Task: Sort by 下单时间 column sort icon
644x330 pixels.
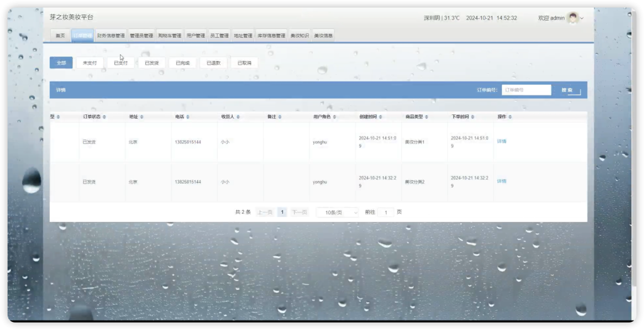Action: (472, 117)
